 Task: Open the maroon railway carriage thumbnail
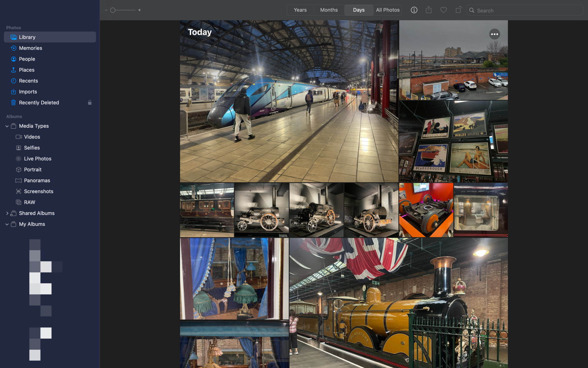tap(207, 210)
